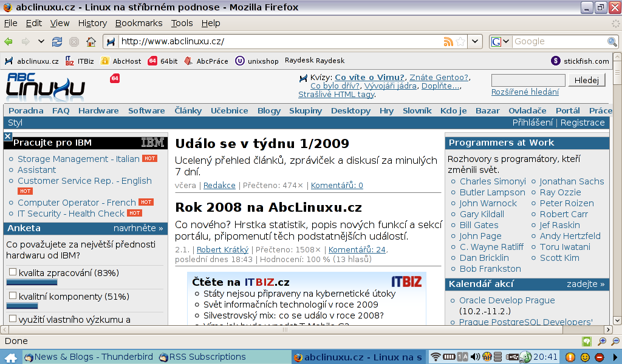Viewport: 622px width, 364px height.
Task: Reload the current page
Action: click(x=57, y=42)
